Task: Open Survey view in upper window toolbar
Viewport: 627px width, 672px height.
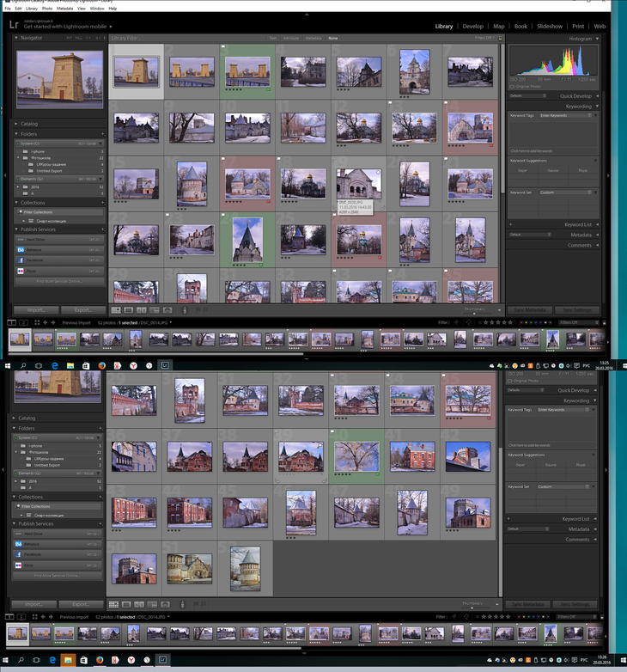Action: pyautogui.click(x=155, y=310)
